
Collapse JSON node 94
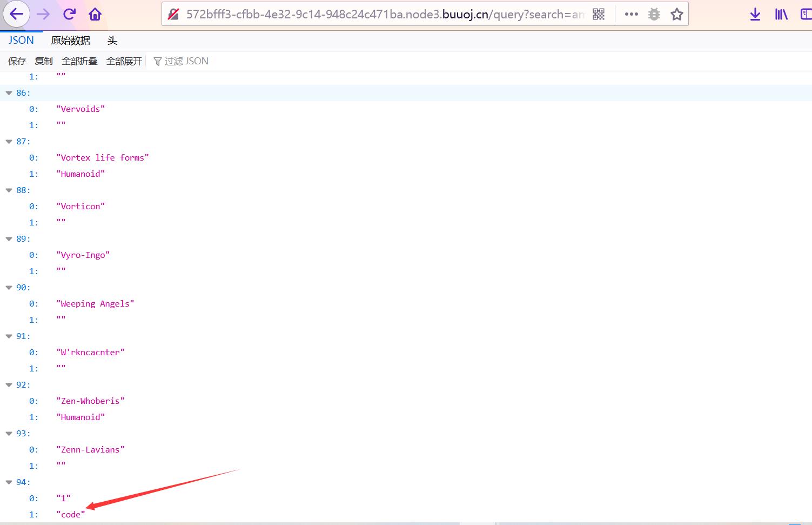[x=9, y=482]
